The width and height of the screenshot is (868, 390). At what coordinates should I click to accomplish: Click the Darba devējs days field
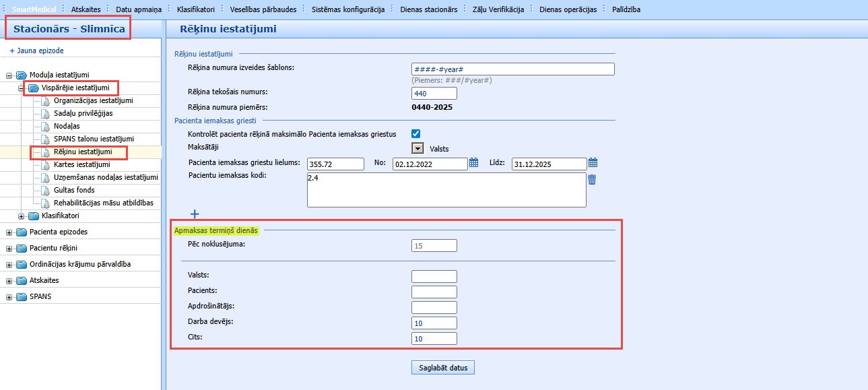[x=434, y=323]
